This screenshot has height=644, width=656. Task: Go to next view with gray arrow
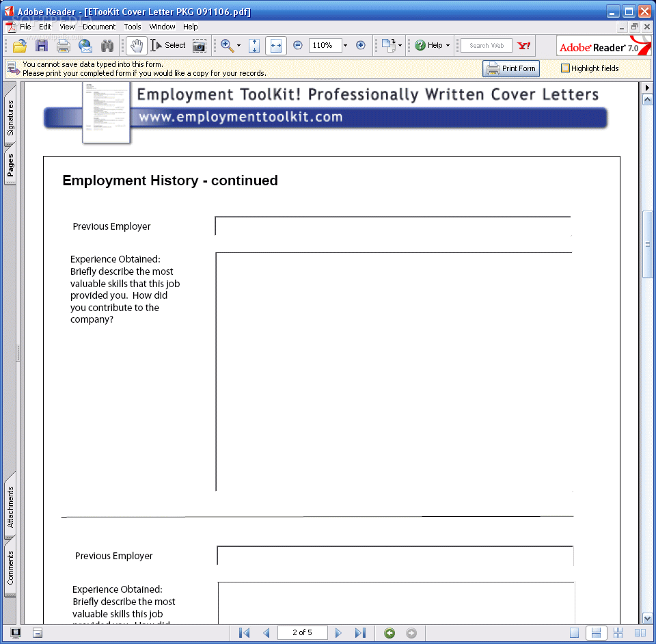[x=411, y=633]
